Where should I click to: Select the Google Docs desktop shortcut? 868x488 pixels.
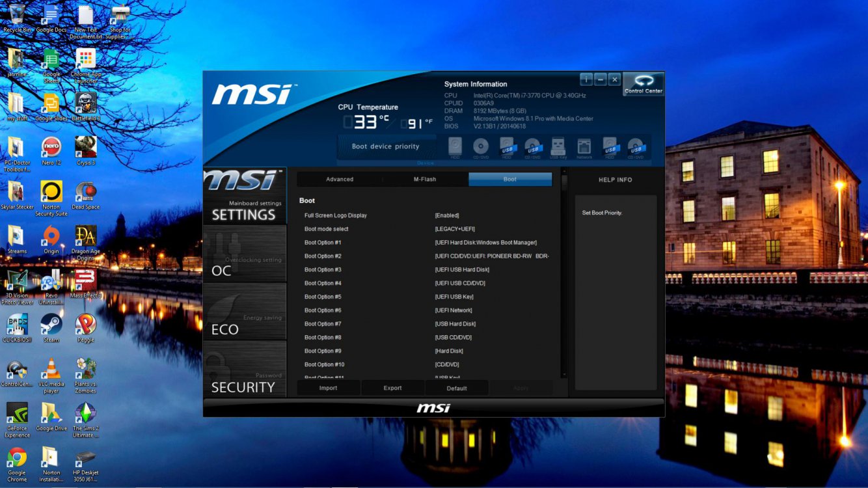click(51, 19)
